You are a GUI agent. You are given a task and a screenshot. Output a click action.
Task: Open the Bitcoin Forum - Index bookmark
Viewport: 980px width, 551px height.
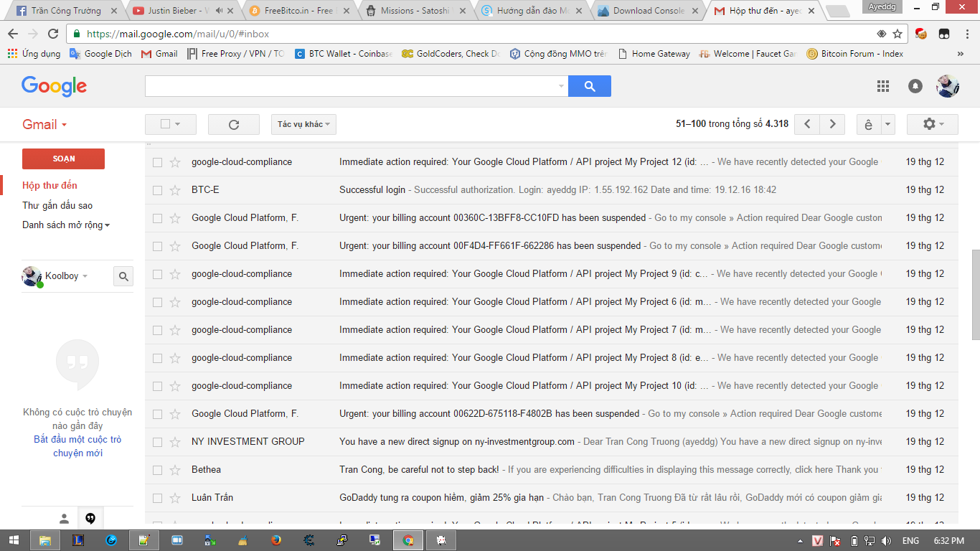point(855,54)
